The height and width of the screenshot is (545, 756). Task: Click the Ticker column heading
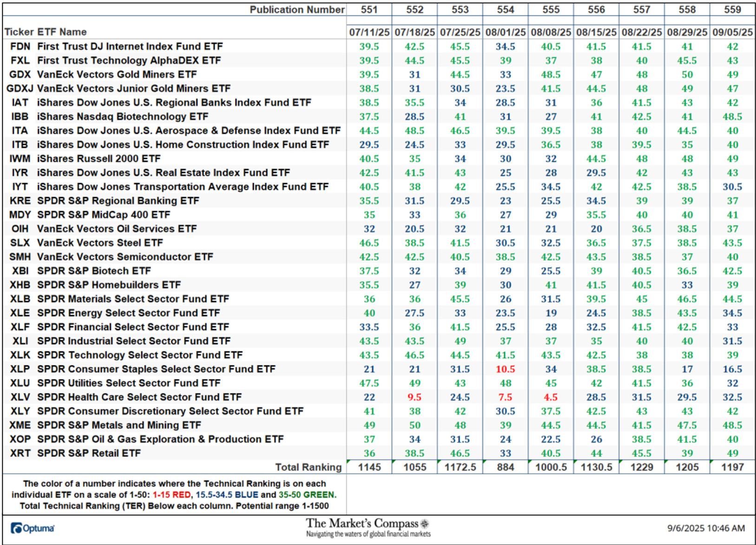(x=19, y=32)
